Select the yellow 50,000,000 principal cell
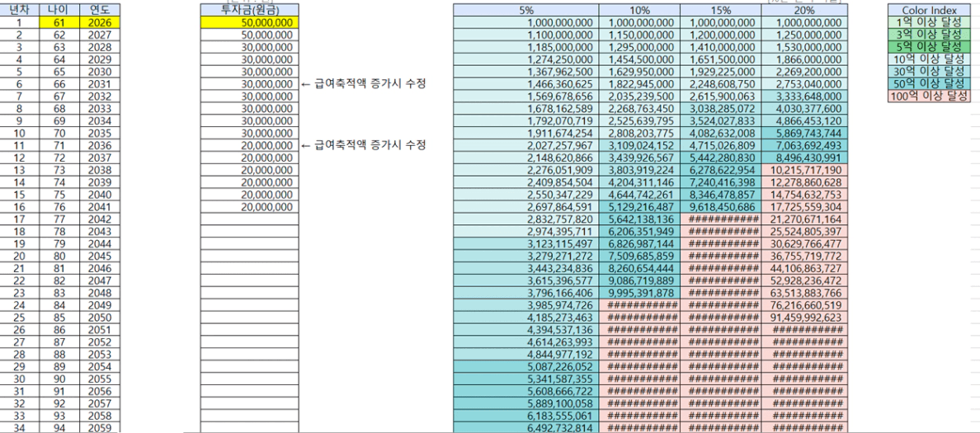The height and width of the screenshot is (433, 980). coord(249,22)
